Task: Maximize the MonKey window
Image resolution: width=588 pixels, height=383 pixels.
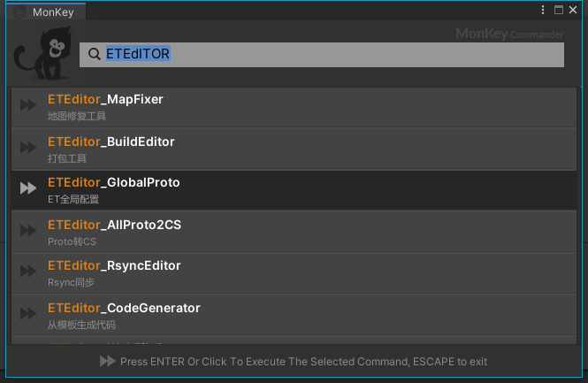Action: click(559, 10)
